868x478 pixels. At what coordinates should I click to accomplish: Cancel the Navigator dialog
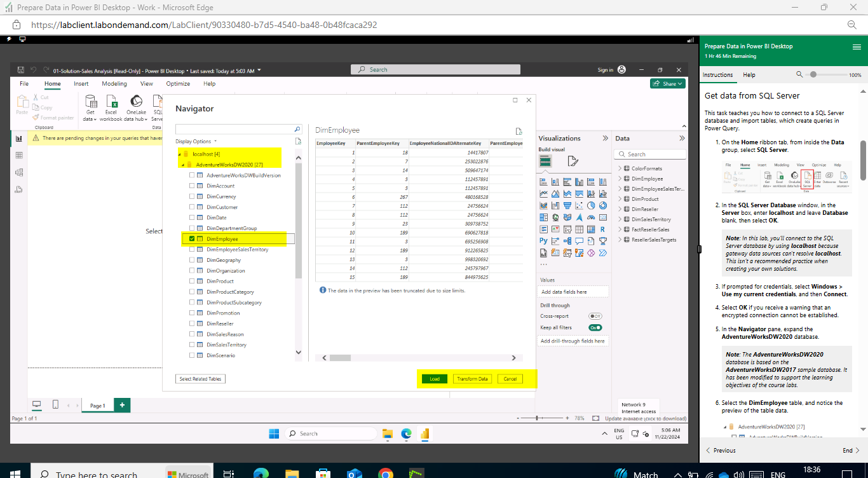click(x=510, y=379)
